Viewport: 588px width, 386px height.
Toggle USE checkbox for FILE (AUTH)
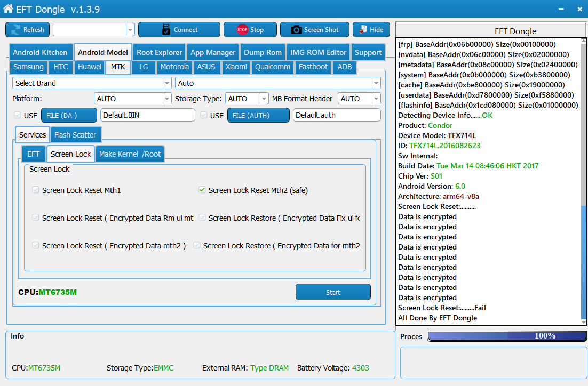pyautogui.click(x=204, y=115)
